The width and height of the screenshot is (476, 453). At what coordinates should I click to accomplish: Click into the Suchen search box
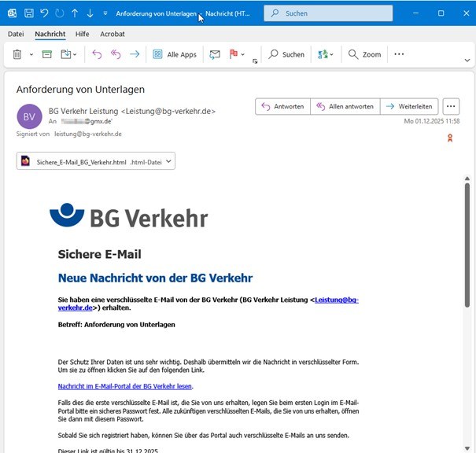coord(328,13)
